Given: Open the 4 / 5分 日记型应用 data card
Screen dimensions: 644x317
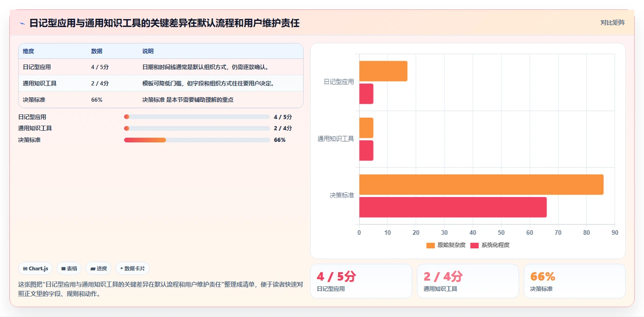Looking at the screenshot, I should coord(361,281).
